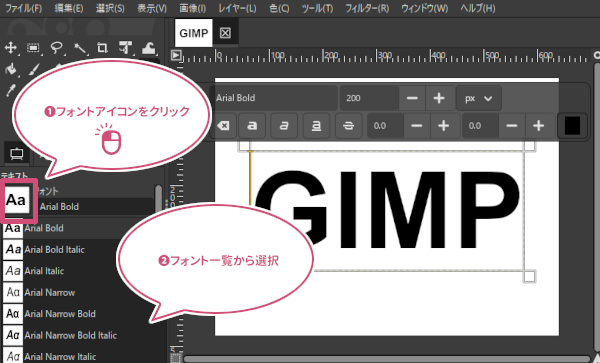Screen dimensions: 600x363
Task: Increase baseline offset with its plus button
Action: (443, 125)
